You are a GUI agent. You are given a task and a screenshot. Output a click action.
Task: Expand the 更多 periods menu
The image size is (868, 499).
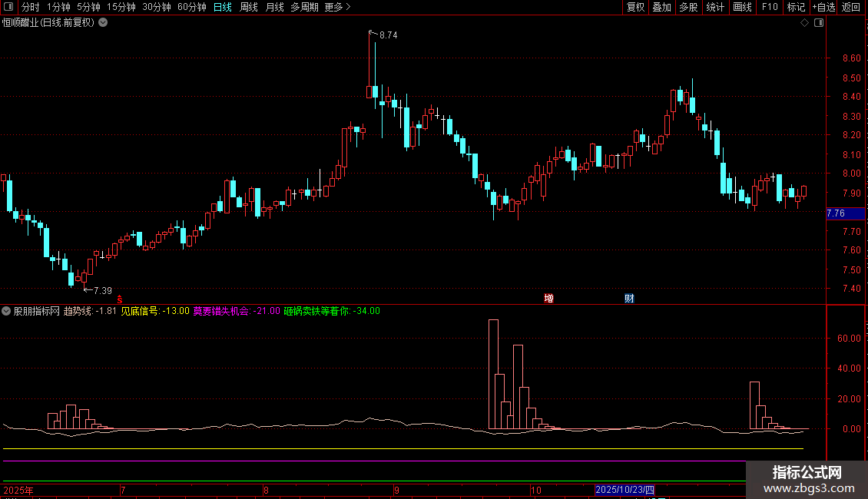pyautogui.click(x=338, y=7)
